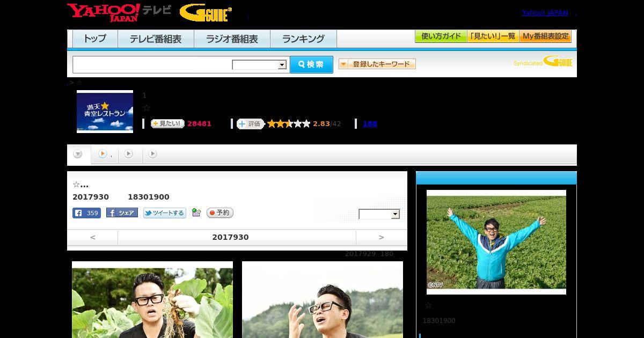This screenshot has height=338, width=644.
Task: Open the photo of man holding roots
Action: (x=152, y=299)
